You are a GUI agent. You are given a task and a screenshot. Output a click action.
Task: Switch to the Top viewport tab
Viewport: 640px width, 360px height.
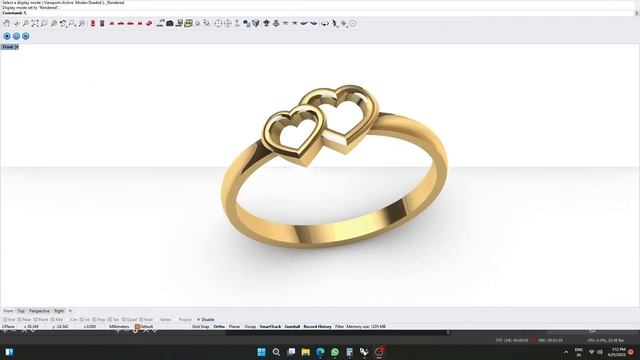click(21, 311)
